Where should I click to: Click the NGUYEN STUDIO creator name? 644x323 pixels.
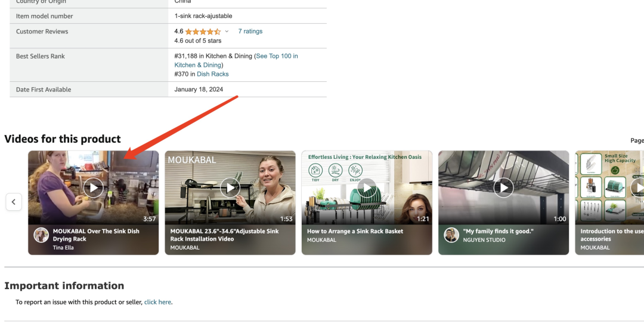[484, 240]
